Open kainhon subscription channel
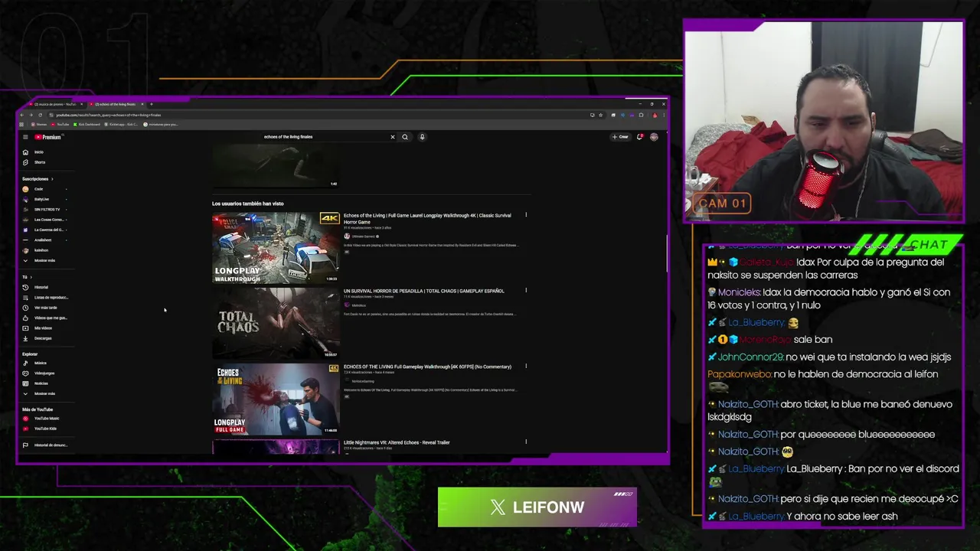This screenshot has width=980, height=551. (41, 250)
